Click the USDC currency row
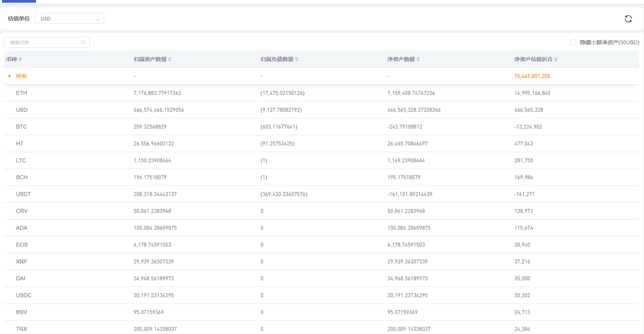The image size is (644, 334). (x=322, y=295)
